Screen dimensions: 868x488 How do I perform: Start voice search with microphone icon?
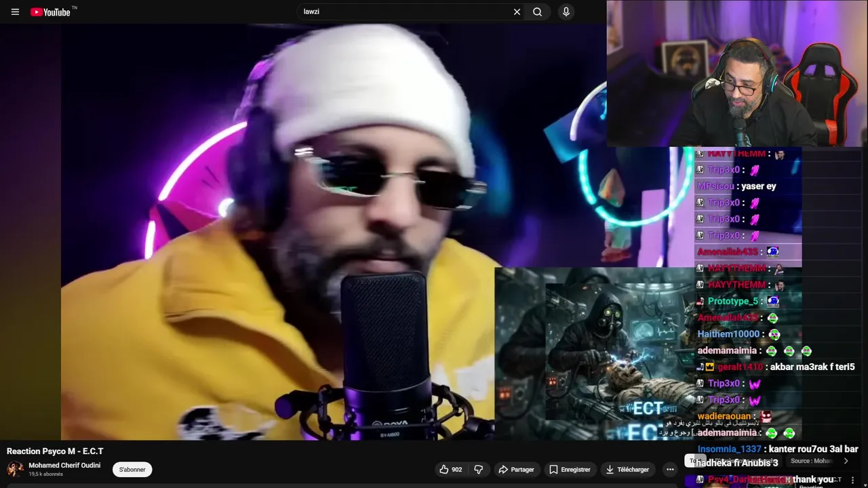point(566,12)
